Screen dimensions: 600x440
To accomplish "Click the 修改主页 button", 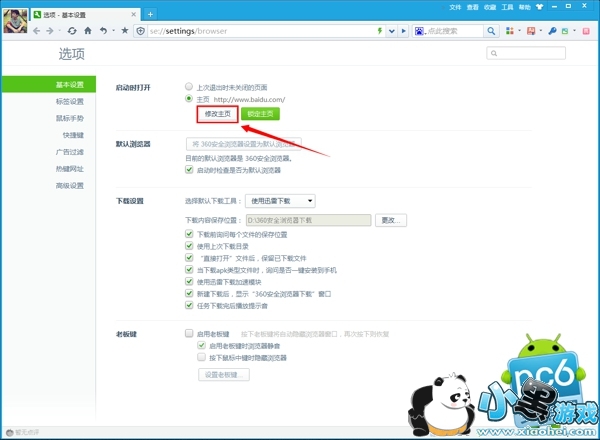I will coord(218,114).
